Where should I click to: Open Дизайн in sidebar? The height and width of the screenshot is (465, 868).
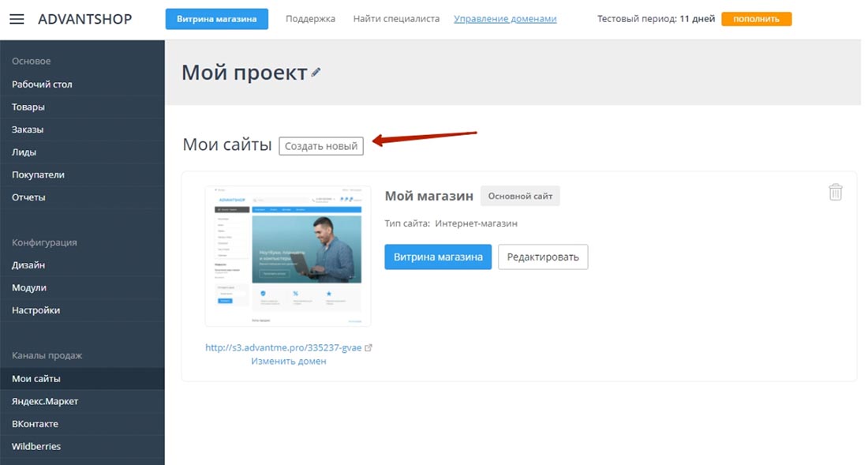tap(82, 265)
